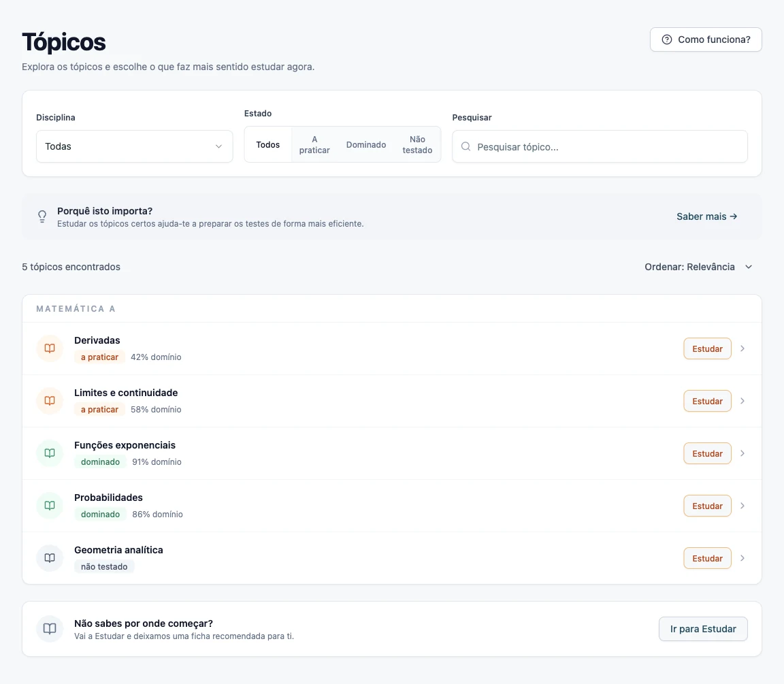Click the 'Como funciona?' button
Screen dimensions: 784x684
(706, 39)
